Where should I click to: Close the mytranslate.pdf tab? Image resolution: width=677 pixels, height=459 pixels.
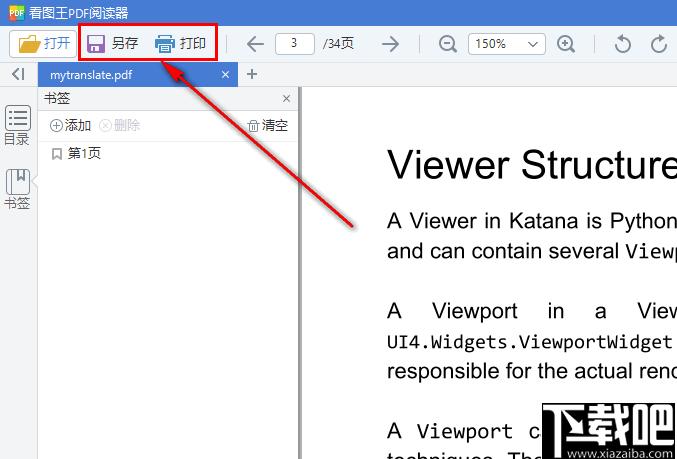[225, 75]
